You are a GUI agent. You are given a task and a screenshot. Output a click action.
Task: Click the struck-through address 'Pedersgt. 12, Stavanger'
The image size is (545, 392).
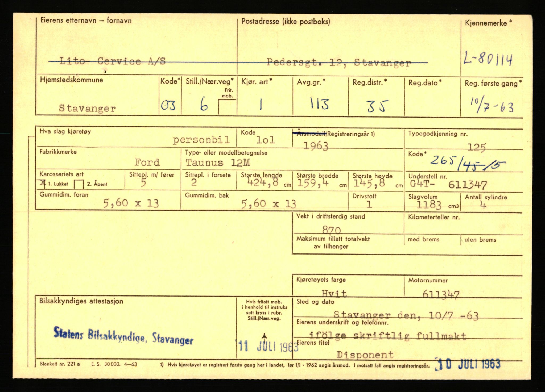[x=339, y=63]
